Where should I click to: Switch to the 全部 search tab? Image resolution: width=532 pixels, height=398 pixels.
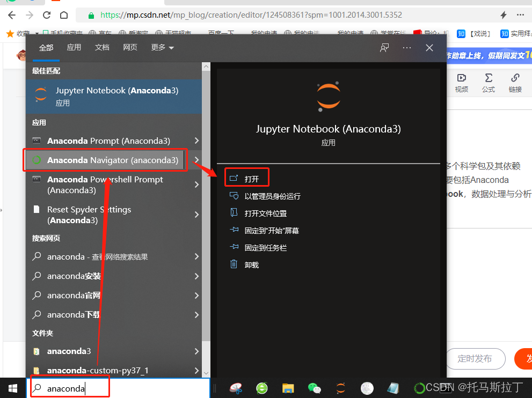pyautogui.click(x=46, y=47)
